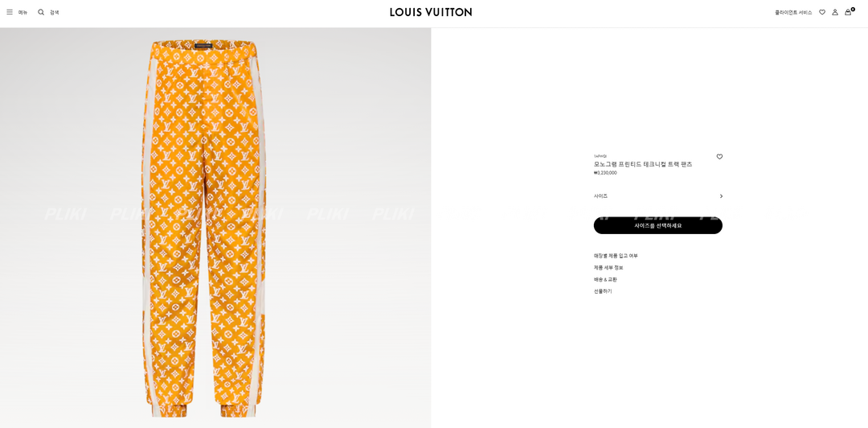Click the product title text
The width and height of the screenshot is (868, 428).
click(x=643, y=165)
